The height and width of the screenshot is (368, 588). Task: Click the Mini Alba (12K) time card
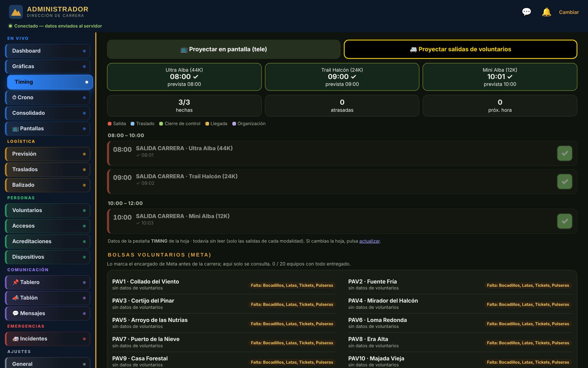pos(500,77)
